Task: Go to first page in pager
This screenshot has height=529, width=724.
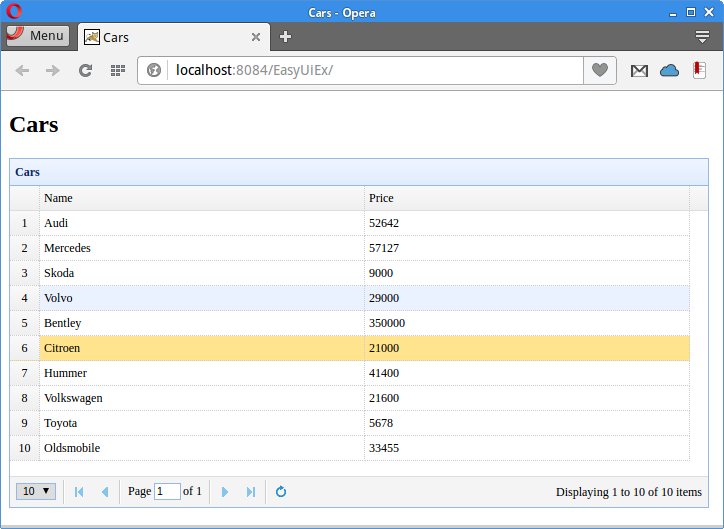Action: click(x=79, y=492)
